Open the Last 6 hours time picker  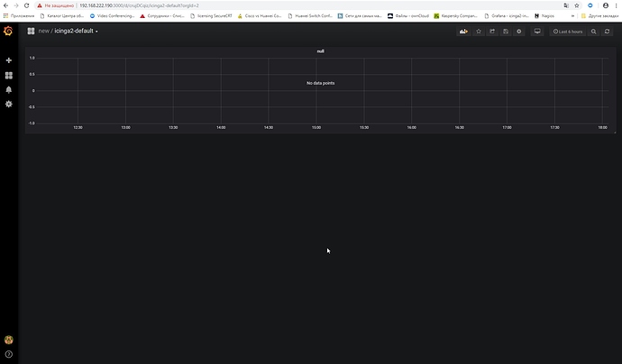coord(570,32)
